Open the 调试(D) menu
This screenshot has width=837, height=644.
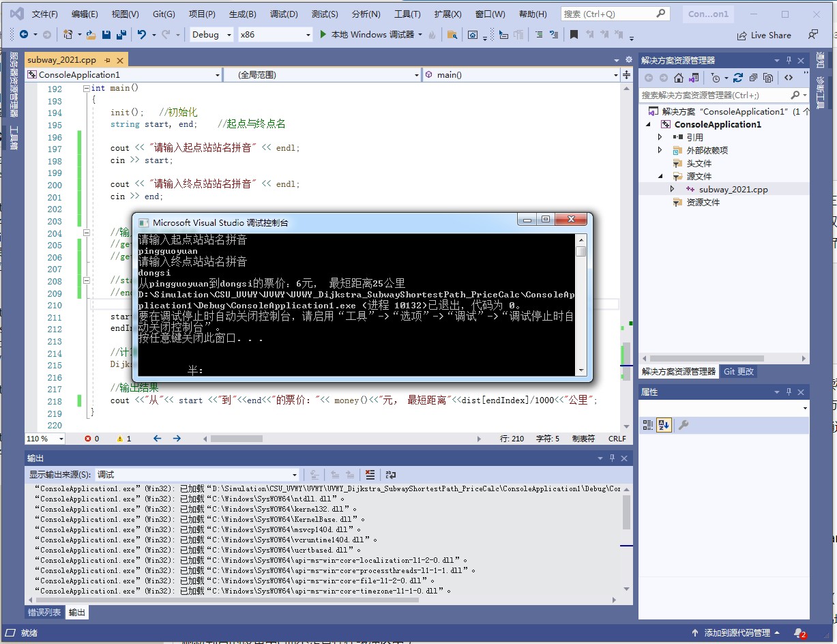pos(284,14)
